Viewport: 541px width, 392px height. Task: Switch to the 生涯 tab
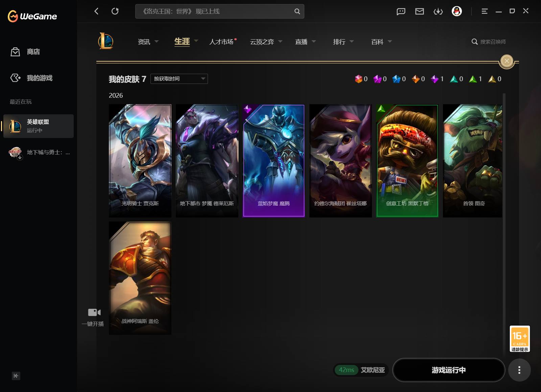point(182,41)
